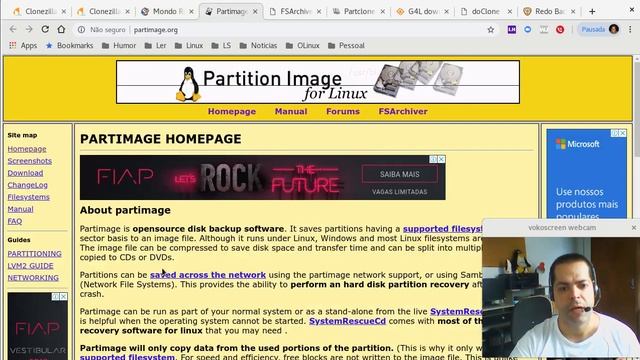640x360 pixels.
Task: Open the Bookmarks star folder
Action: 69,45
